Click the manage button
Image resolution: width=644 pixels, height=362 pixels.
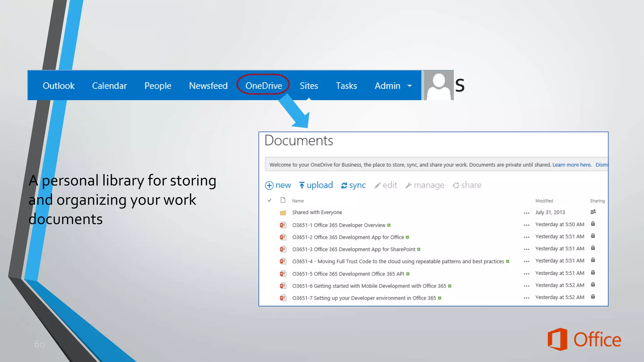(x=425, y=185)
